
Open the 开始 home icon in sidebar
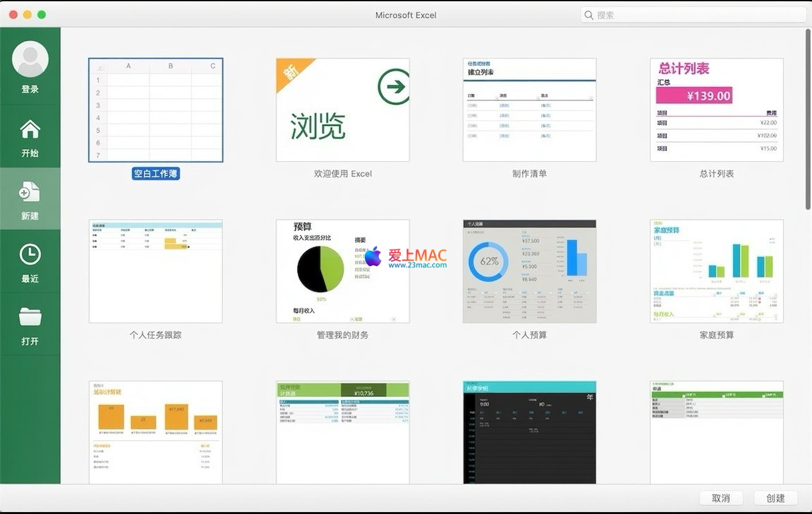(30, 130)
